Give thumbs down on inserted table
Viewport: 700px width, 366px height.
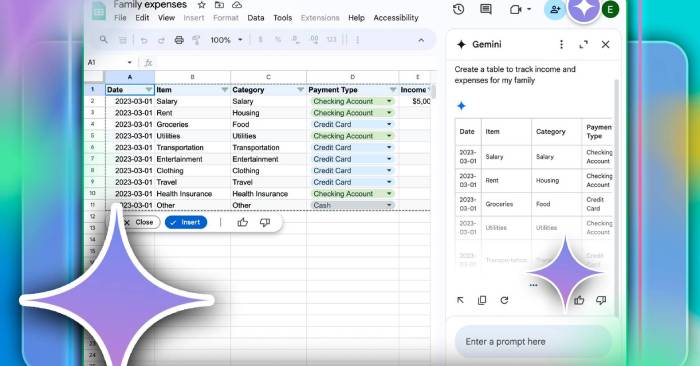click(265, 222)
